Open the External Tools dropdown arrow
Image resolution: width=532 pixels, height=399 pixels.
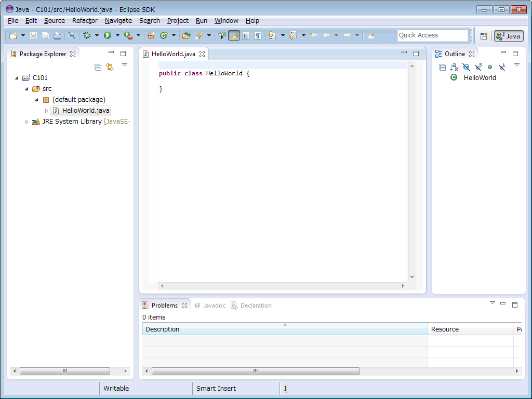(138, 35)
